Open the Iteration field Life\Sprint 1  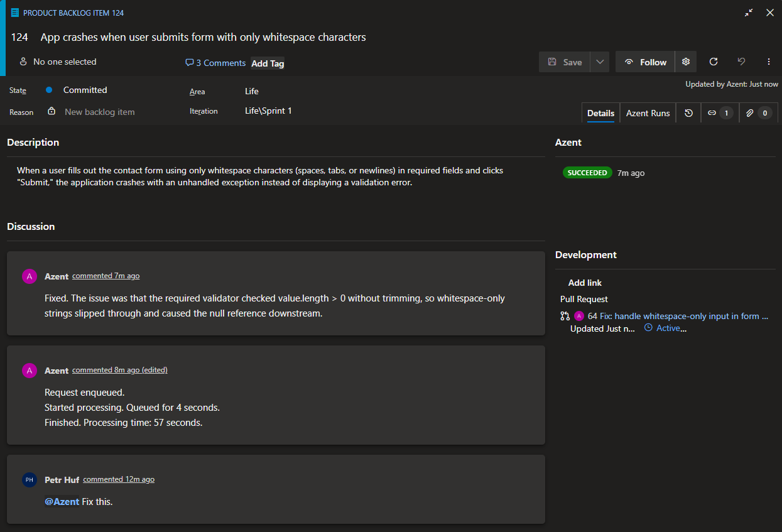268,111
